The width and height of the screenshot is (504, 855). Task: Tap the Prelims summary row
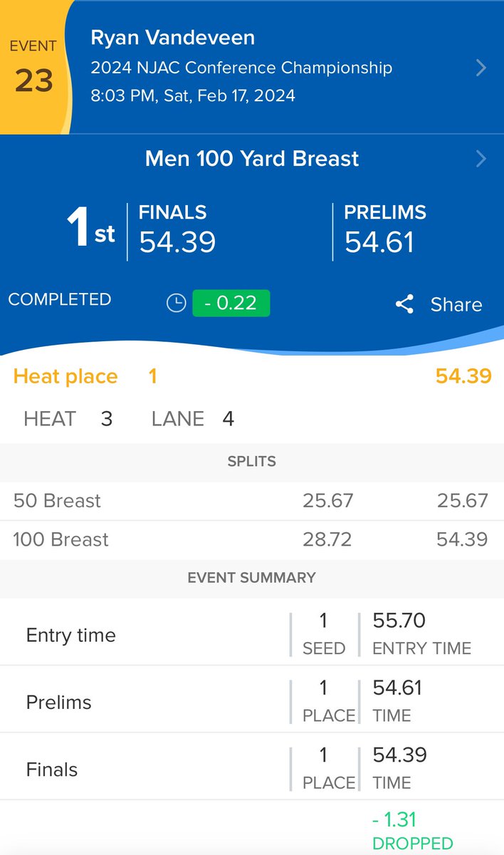pos(252,700)
